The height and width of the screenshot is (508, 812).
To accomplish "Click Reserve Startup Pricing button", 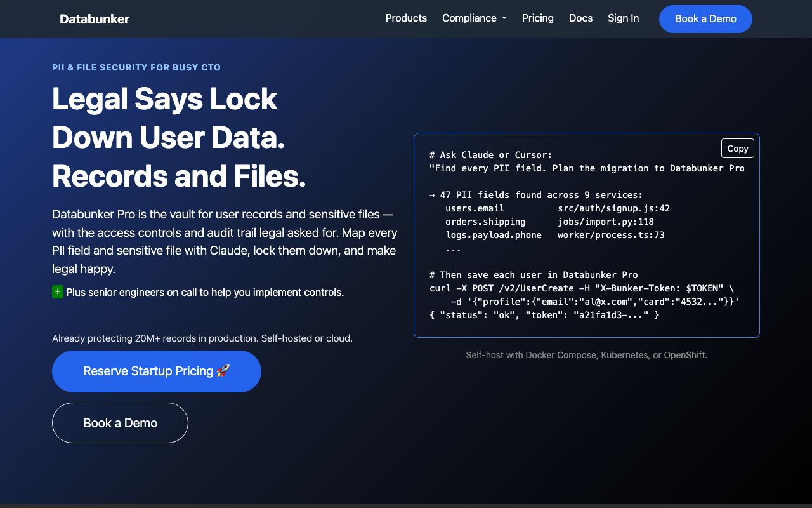I will (157, 371).
